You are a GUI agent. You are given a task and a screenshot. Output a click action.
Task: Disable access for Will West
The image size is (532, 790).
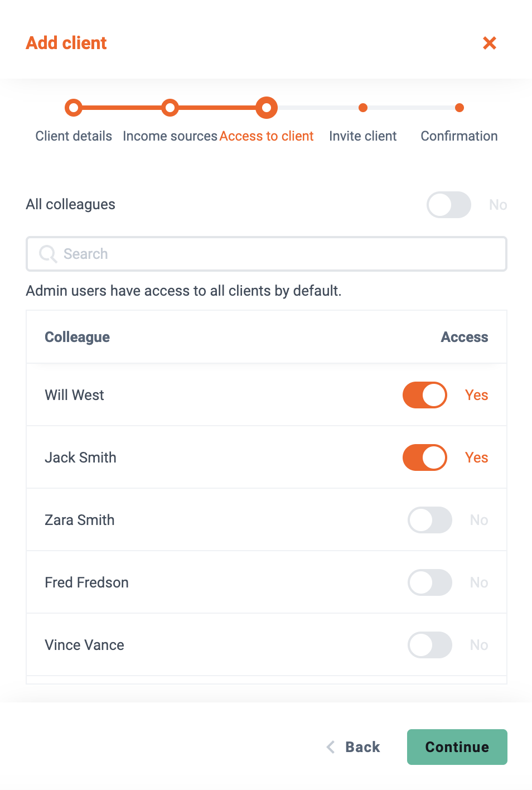point(425,395)
